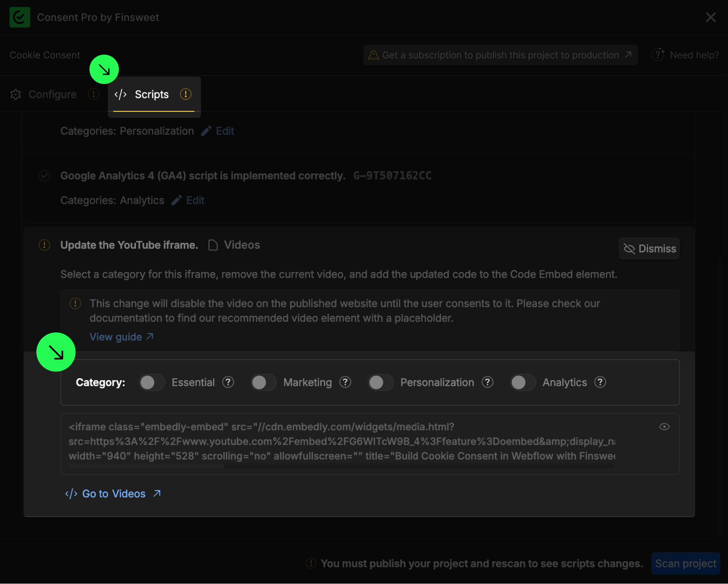Click the warning icon on Scripts tab
Screen dimensions: 728x584
coord(185,94)
